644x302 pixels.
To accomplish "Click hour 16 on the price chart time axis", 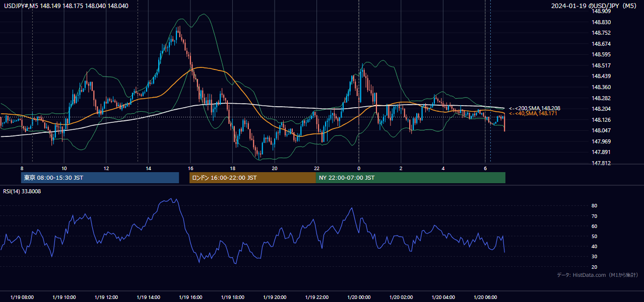I will click(x=190, y=168).
